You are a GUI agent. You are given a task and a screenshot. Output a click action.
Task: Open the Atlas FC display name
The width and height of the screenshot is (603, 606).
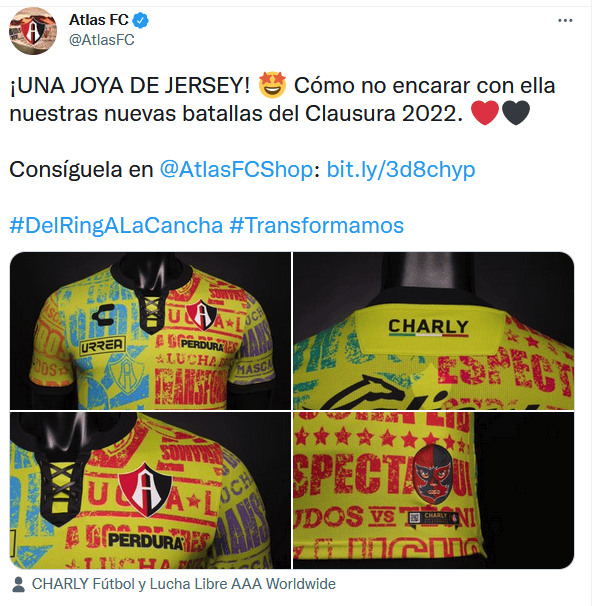click(99, 20)
